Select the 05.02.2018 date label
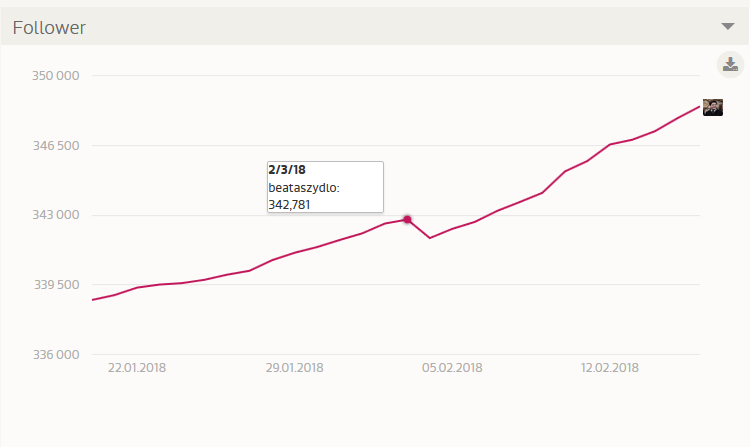750x447 pixels. click(x=452, y=368)
